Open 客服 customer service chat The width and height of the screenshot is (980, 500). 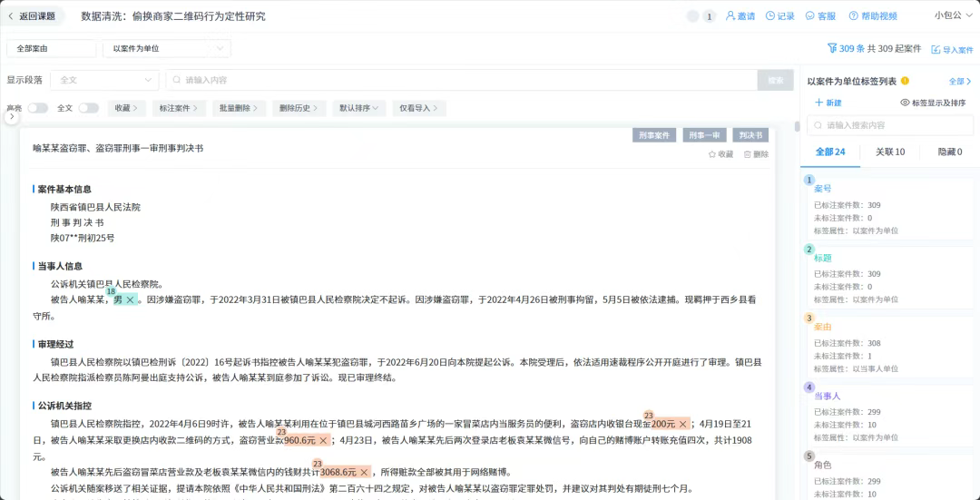[809, 16]
